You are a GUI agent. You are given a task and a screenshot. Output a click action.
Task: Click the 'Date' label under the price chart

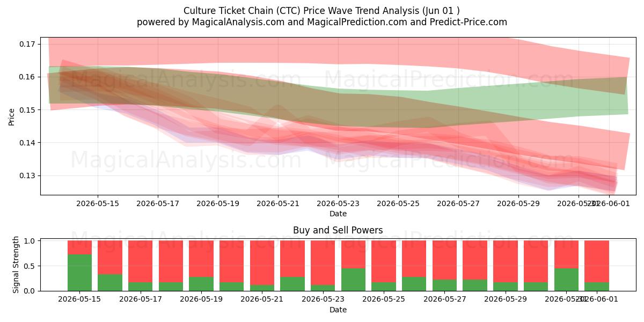338,214
